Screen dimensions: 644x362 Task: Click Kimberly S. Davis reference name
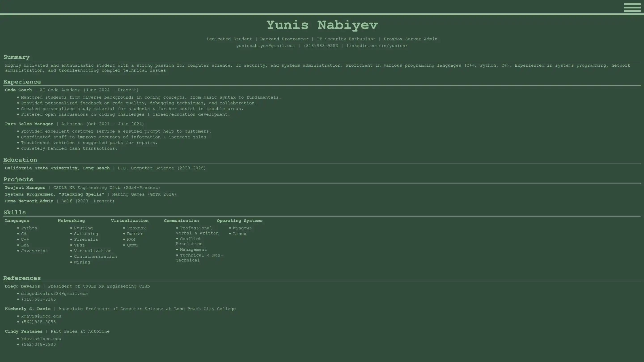pos(28,309)
